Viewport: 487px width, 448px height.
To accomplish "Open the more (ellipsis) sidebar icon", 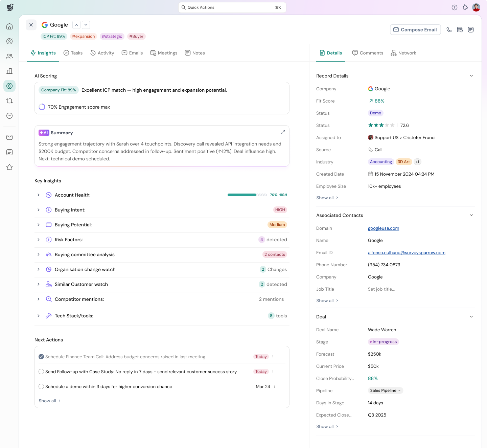I will pyautogui.click(x=9, y=116).
